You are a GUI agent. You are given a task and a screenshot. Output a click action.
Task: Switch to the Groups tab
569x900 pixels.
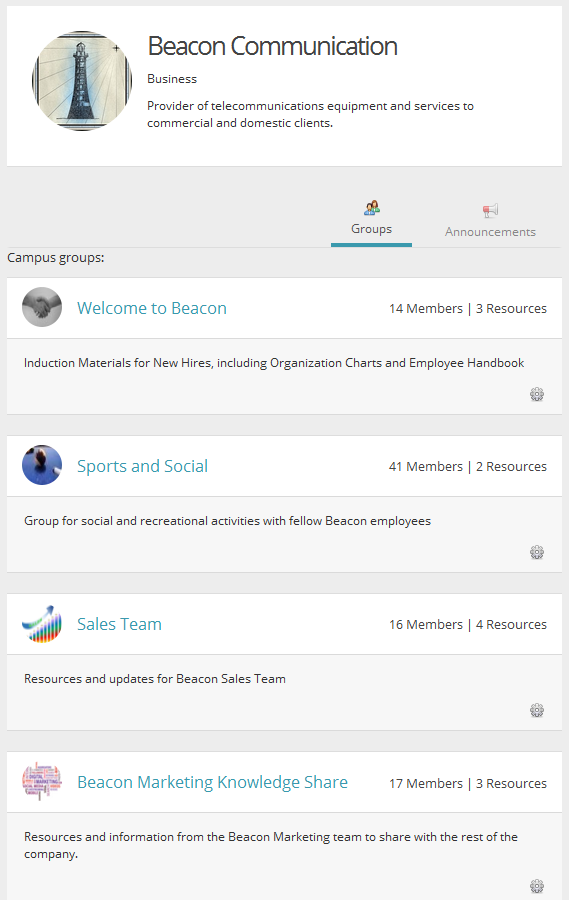pos(371,221)
